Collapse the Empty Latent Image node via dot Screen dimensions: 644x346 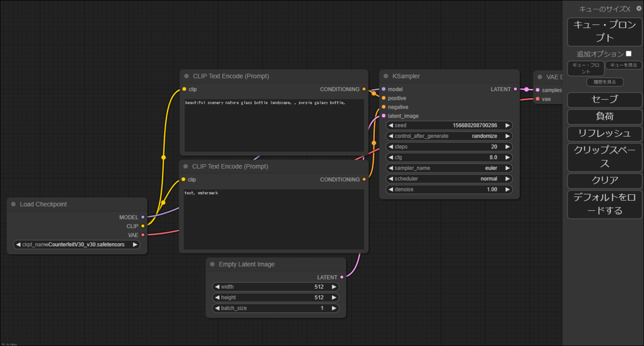click(212, 264)
